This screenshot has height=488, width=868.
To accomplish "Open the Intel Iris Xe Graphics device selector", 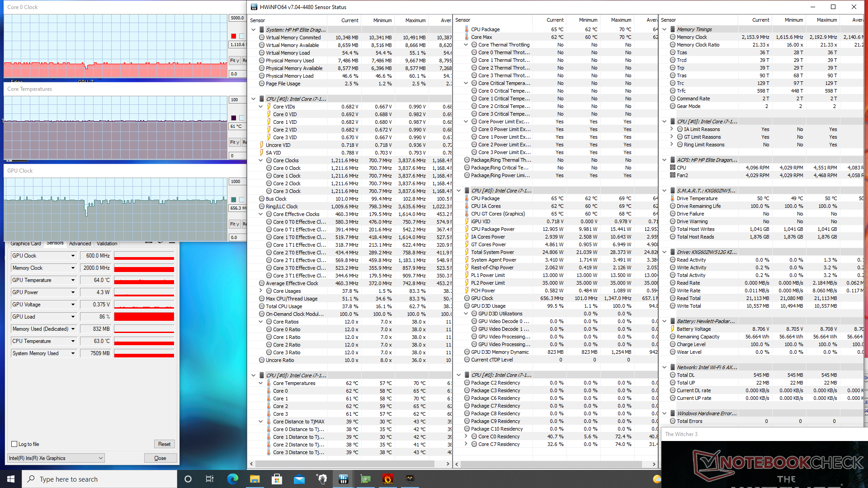I will coord(56,458).
